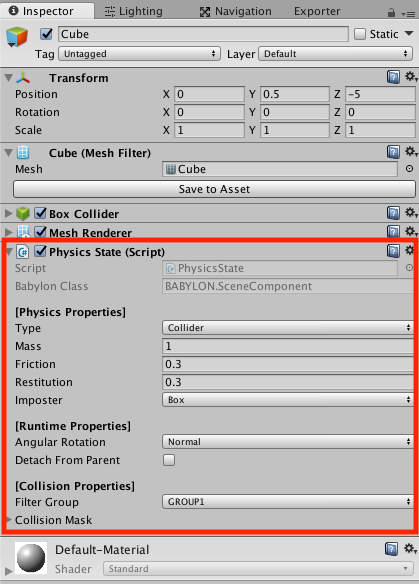Click the Mass input field
Viewport: 419px width, 584px height.
(288, 346)
